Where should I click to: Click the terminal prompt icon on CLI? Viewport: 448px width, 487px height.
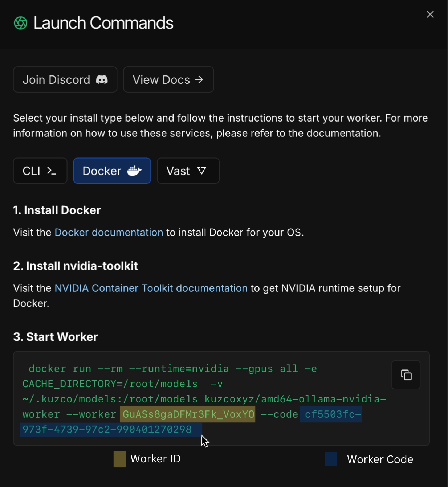click(x=52, y=171)
